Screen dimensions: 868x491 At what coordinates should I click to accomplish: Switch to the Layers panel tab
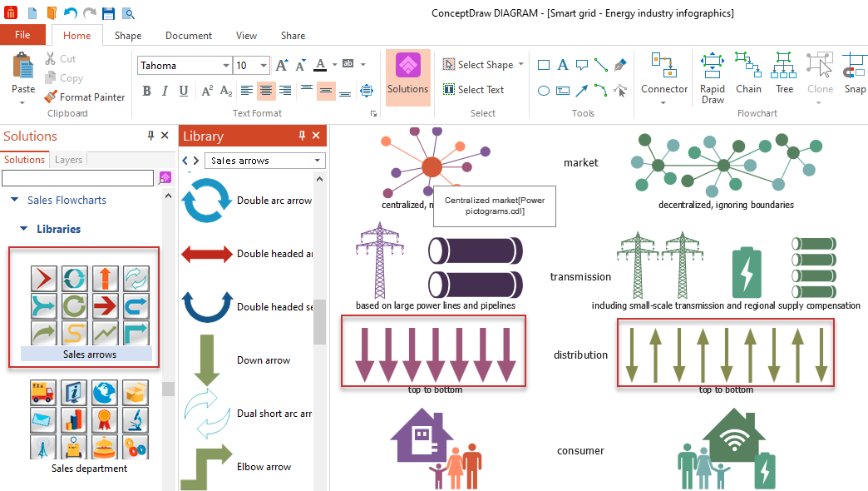69,160
